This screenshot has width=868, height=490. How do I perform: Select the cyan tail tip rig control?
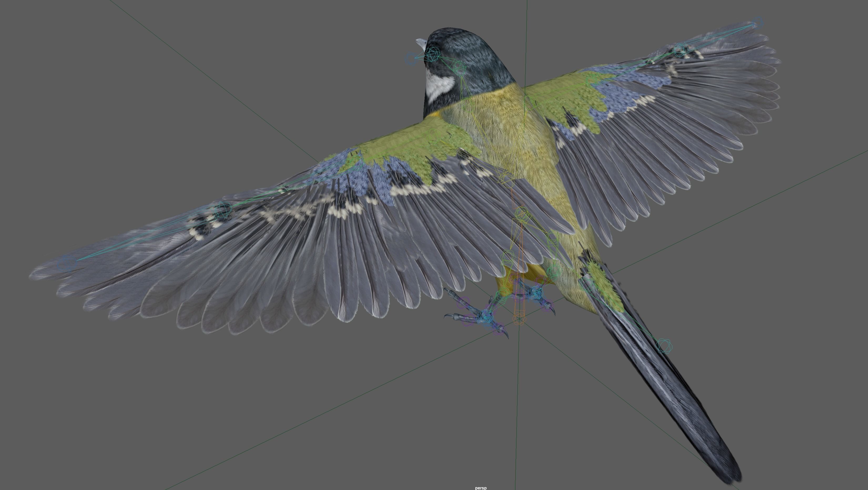(664, 346)
